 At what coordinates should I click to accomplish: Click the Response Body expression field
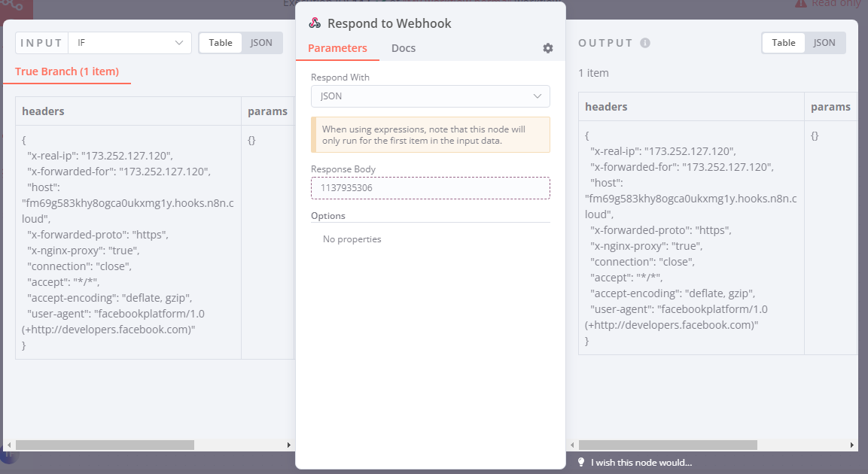430,188
